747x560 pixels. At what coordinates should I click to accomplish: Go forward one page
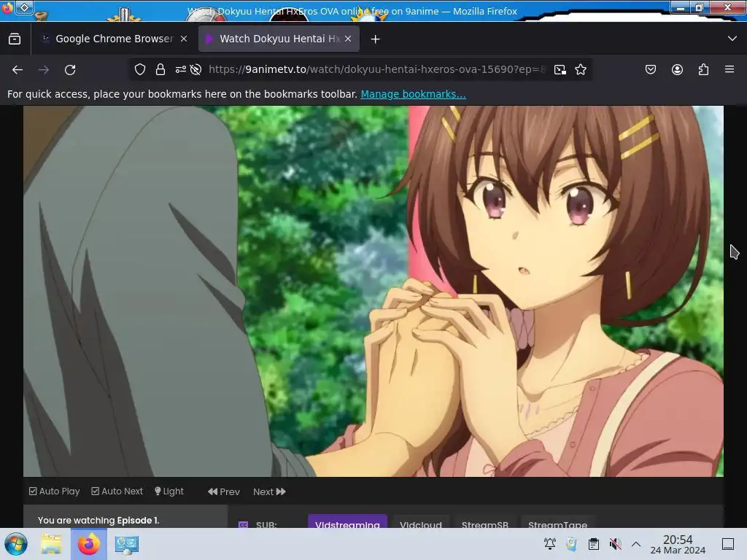point(44,70)
